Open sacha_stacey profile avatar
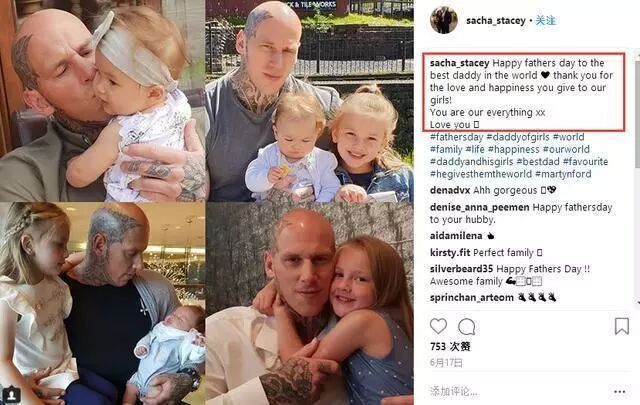This screenshot has height=405, width=640. pos(444,20)
